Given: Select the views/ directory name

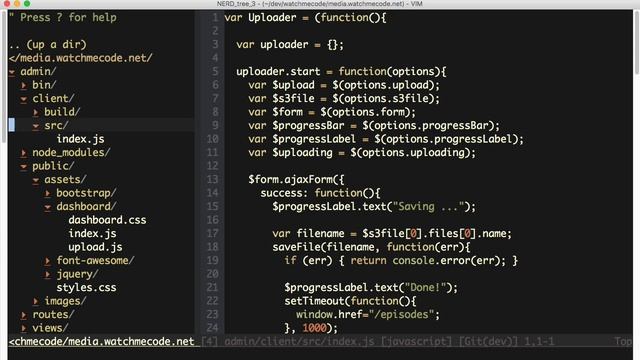Looking at the screenshot, I should point(50,328).
